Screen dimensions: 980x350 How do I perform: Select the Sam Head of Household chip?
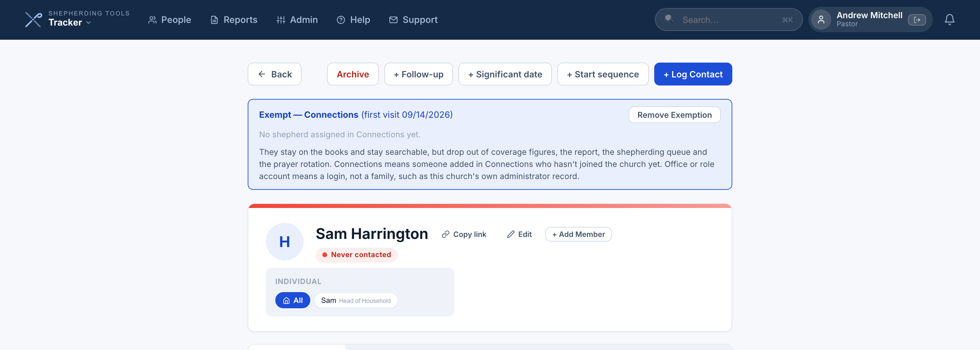coord(356,301)
